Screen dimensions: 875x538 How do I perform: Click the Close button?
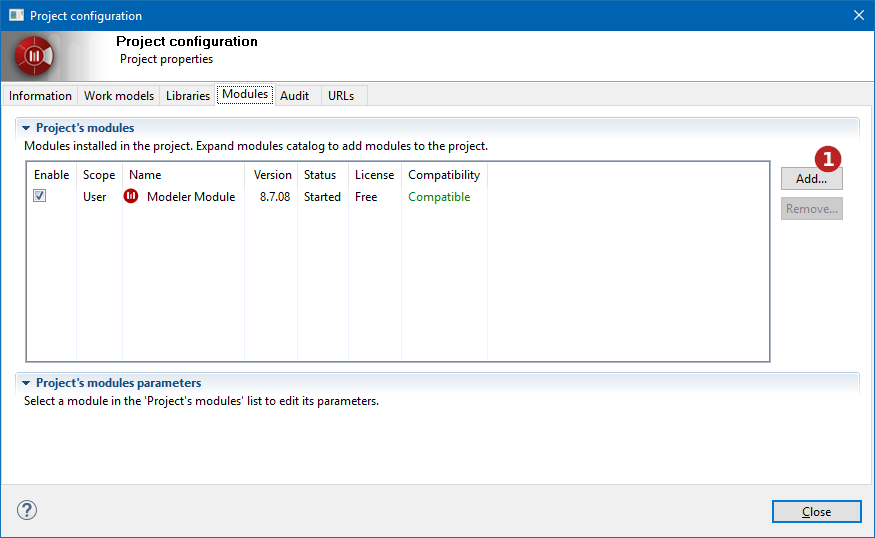[816, 511]
